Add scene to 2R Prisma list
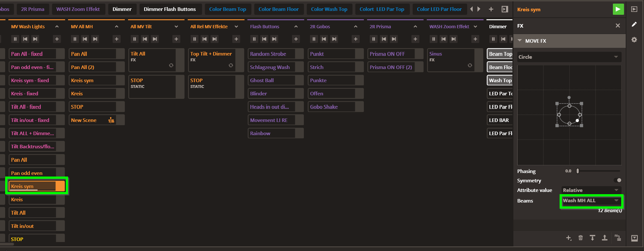The width and height of the screenshot is (644, 251). (415, 39)
